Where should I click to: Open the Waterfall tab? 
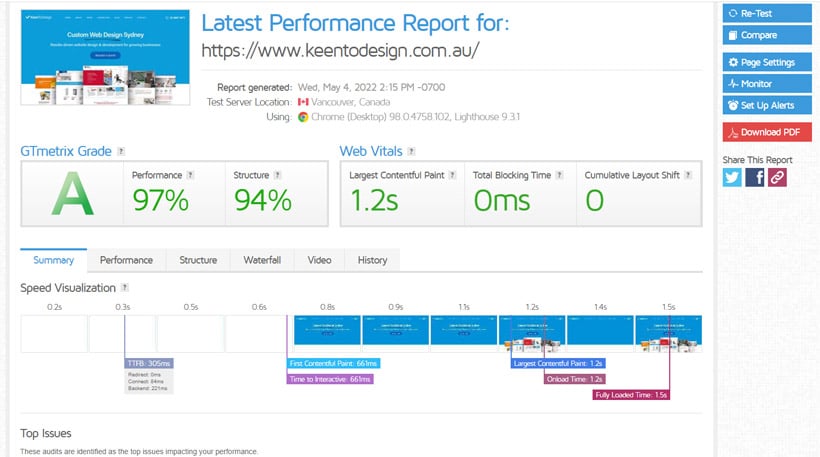(x=262, y=260)
